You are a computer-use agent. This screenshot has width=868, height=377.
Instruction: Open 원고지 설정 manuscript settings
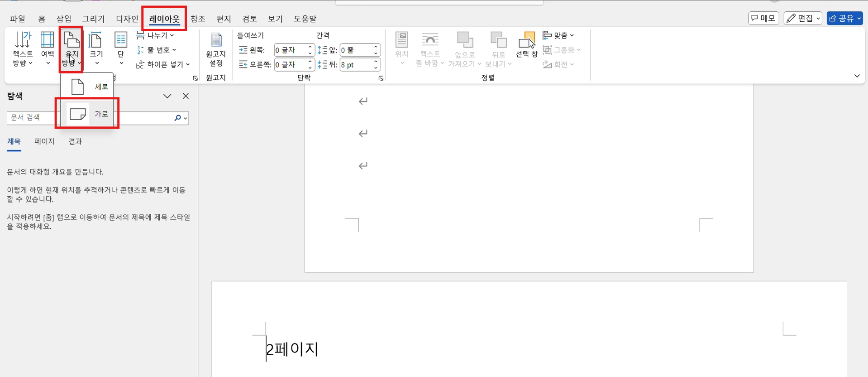[x=216, y=49]
